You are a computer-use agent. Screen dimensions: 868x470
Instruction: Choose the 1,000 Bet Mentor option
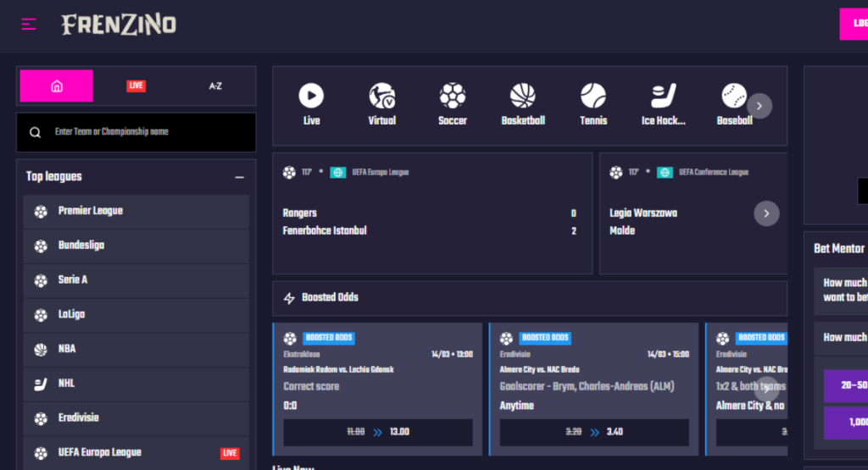coord(846,423)
